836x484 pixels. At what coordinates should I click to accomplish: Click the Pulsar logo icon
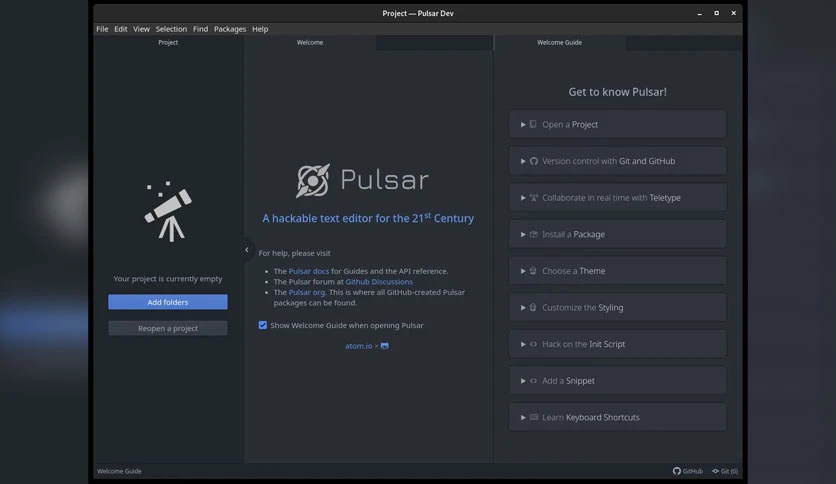click(313, 181)
